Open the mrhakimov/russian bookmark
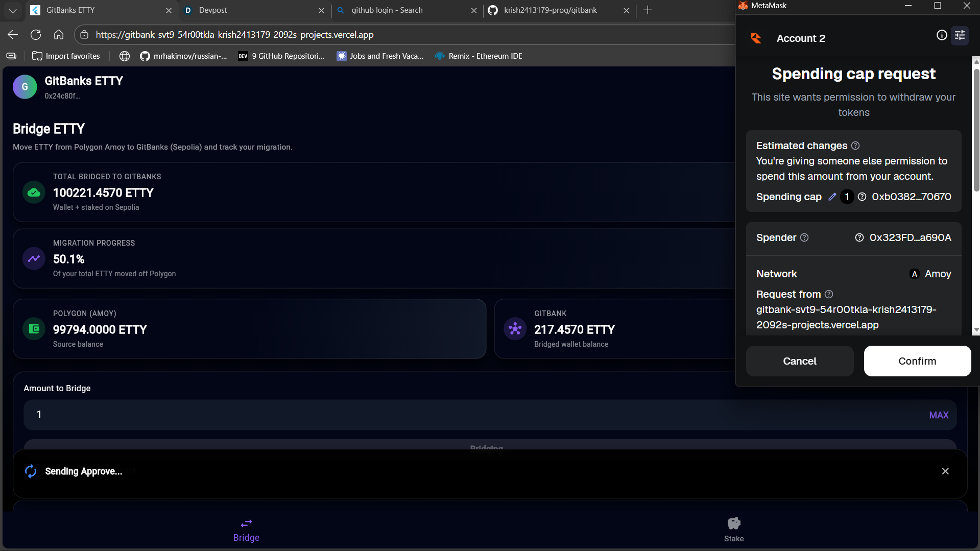 pyautogui.click(x=183, y=56)
